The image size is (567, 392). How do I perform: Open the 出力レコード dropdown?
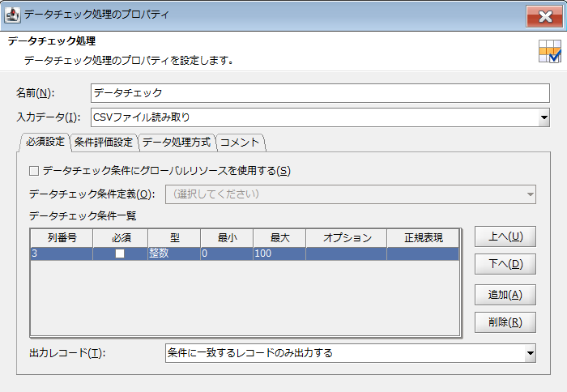(x=530, y=353)
